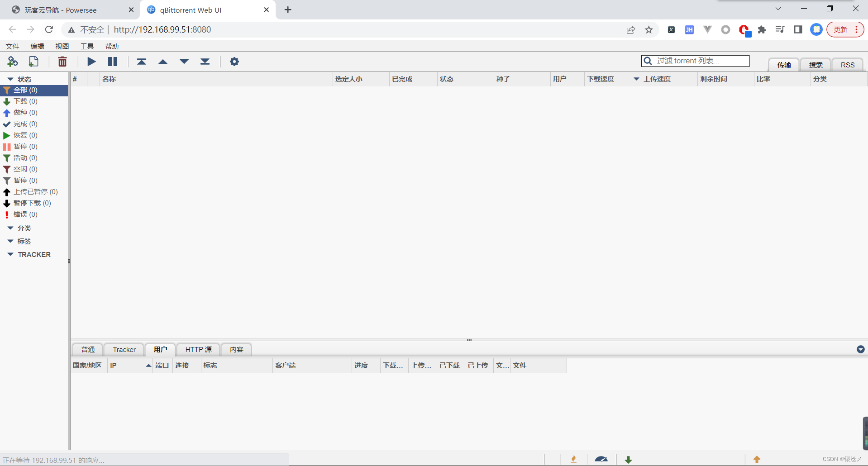Click the move down queue arrow
The width and height of the screenshot is (868, 466).
(x=184, y=62)
